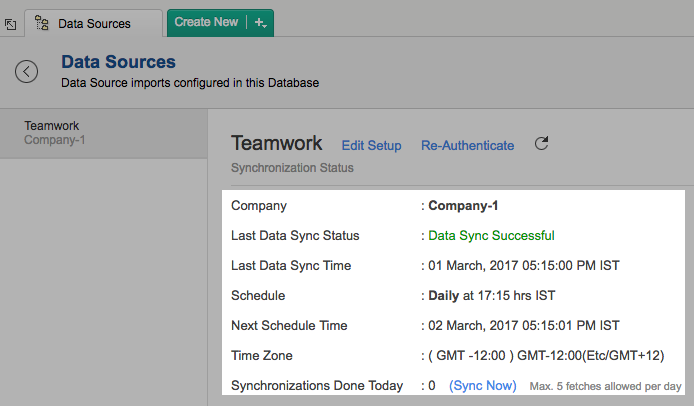The width and height of the screenshot is (694, 406).
Task: Click the Daily at 17:15 hrs schedule value
Action: click(x=492, y=296)
